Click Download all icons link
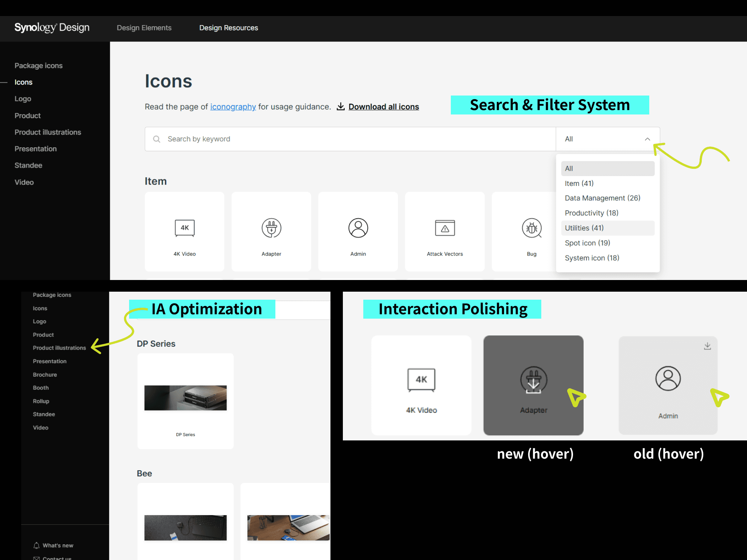This screenshot has width=747, height=560. 383,107
